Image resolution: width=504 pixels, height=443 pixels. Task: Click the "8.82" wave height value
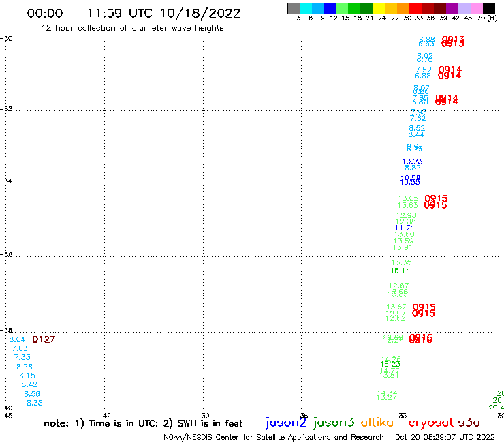[x=413, y=168]
